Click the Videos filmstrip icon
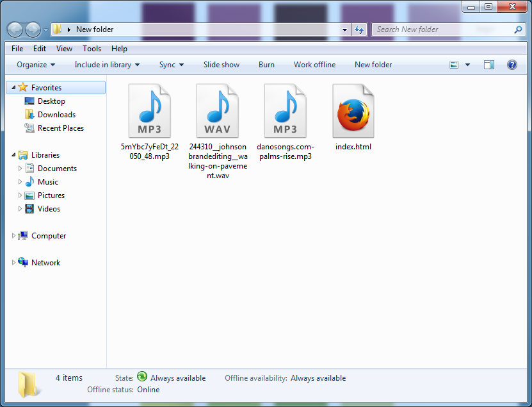The width and height of the screenshot is (532, 407). tap(29, 208)
